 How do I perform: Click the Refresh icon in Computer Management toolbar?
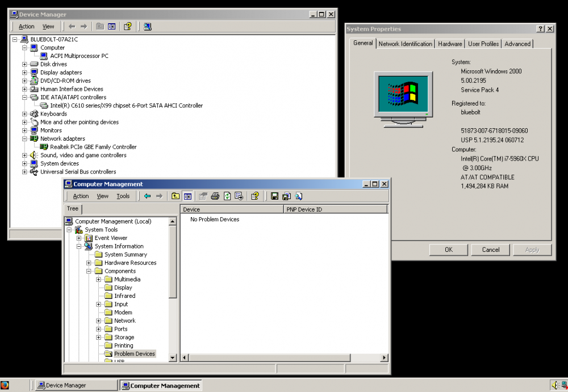[227, 196]
